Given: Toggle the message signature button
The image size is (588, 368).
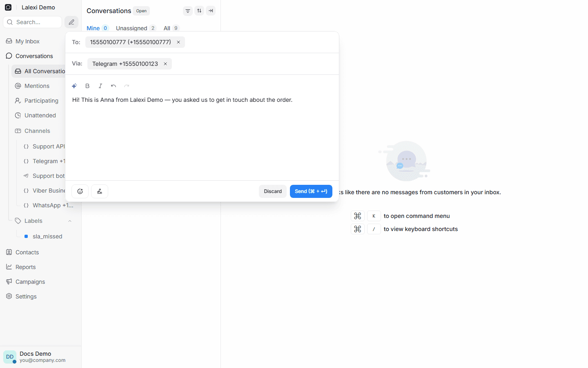Looking at the screenshot, I should pyautogui.click(x=100, y=191).
